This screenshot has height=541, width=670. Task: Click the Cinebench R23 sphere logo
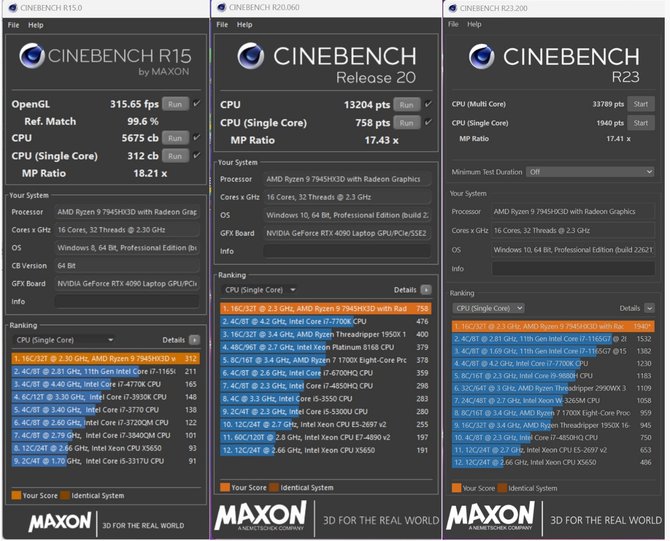click(482, 56)
